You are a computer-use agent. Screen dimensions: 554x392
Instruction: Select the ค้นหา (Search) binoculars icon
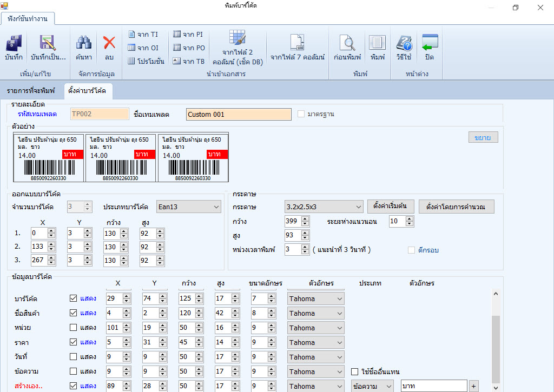[x=84, y=48]
